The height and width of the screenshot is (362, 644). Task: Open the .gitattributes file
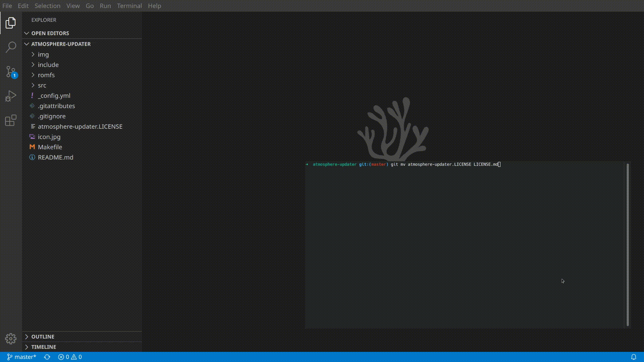pyautogui.click(x=82, y=106)
